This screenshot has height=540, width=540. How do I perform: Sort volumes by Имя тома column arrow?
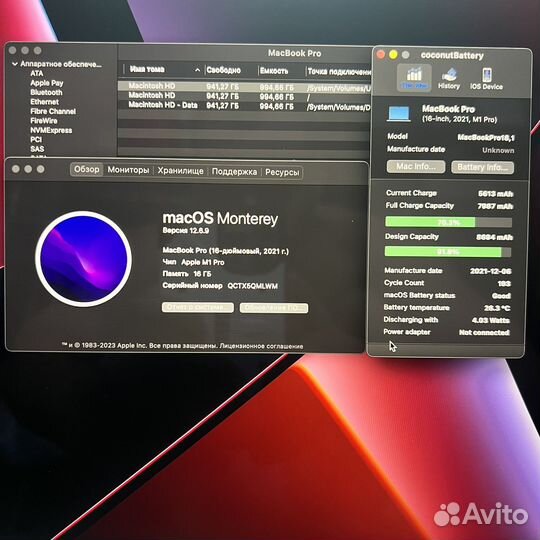(197, 70)
